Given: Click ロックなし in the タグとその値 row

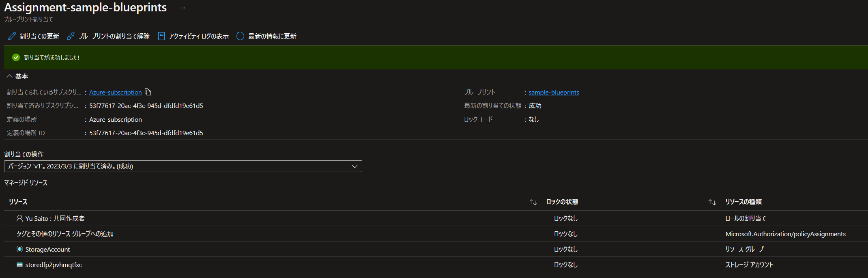Looking at the screenshot, I should pyautogui.click(x=566, y=234).
